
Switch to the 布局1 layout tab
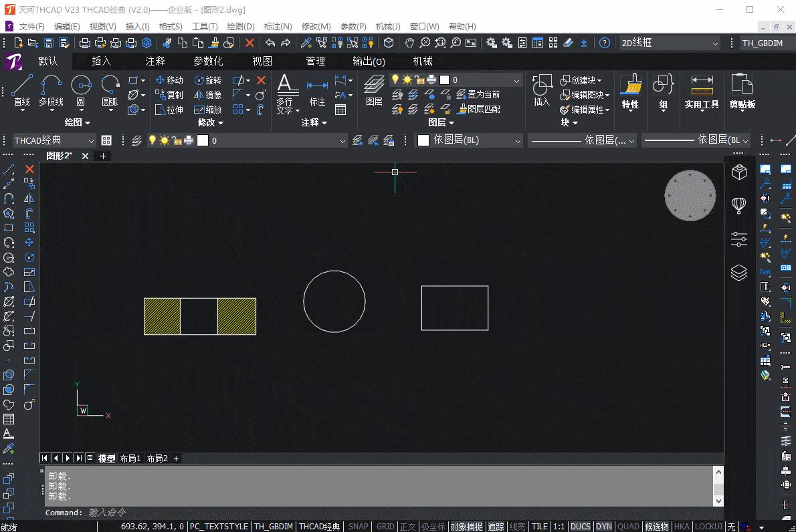(x=129, y=458)
